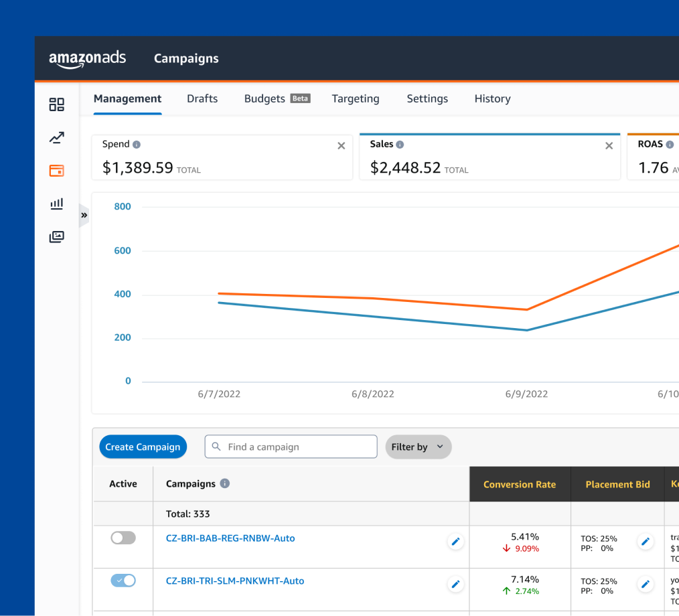Viewport: 679px width, 616px height.
Task: Select the Sales metric card
Action: coord(489,157)
